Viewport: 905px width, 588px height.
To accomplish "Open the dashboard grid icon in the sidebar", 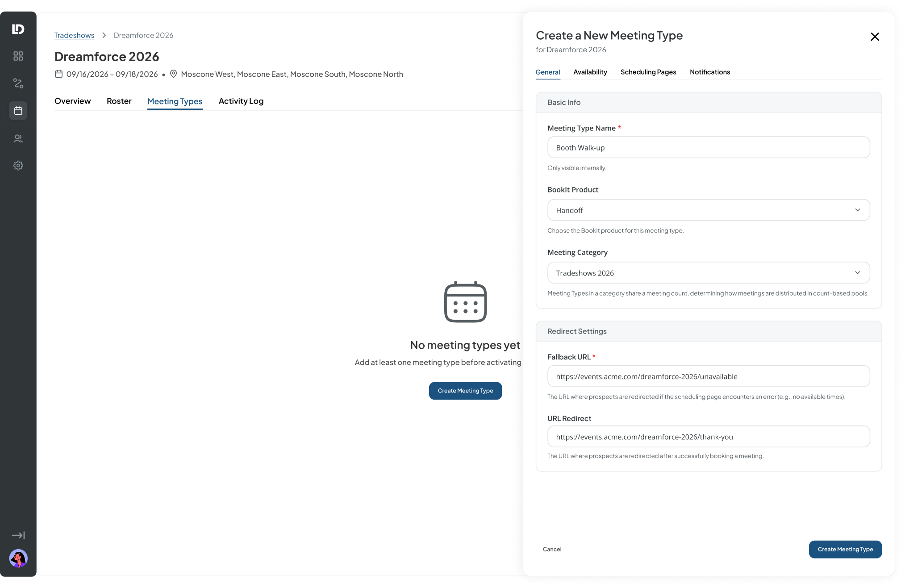I will click(18, 56).
